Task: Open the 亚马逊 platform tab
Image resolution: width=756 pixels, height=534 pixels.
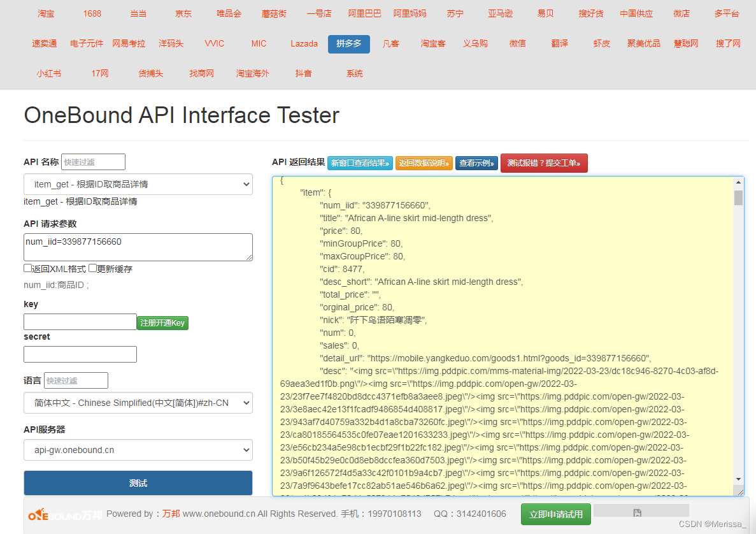Action: point(500,13)
